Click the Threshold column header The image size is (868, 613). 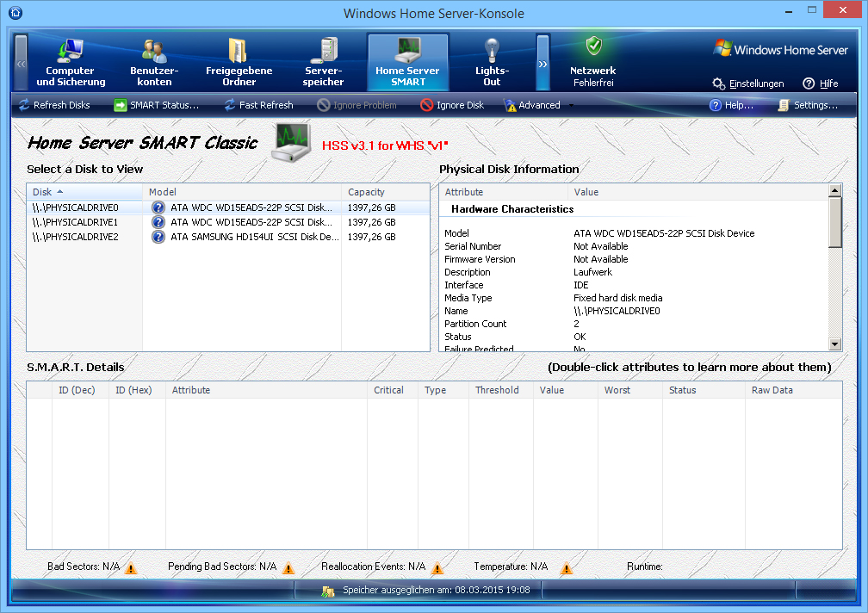pyautogui.click(x=501, y=390)
